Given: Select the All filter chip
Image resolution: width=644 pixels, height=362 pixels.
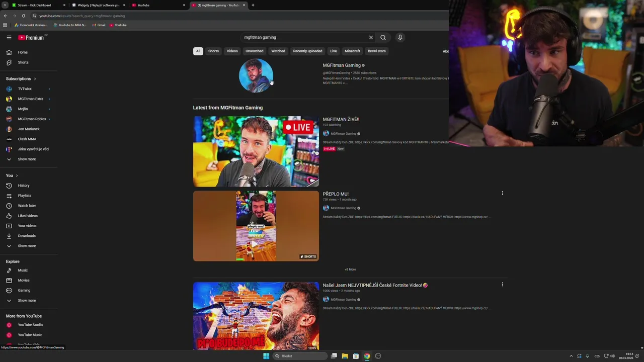Looking at the screenshot, I should pyautogui.click(x=198, y=51).
